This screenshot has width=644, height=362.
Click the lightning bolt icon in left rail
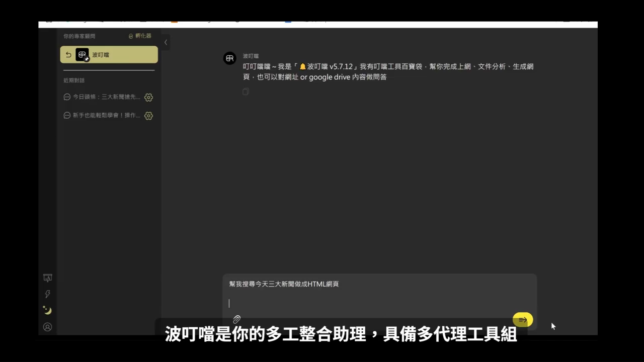coord(47,294)
